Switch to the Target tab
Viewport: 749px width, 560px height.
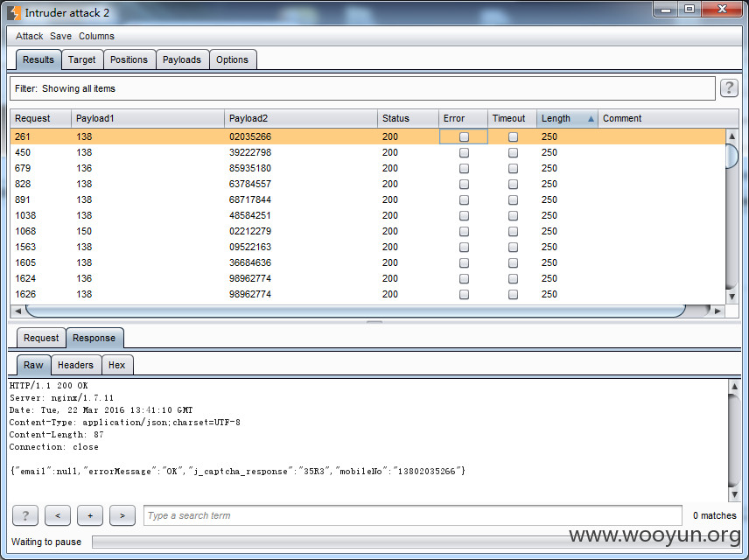point(81,59)
